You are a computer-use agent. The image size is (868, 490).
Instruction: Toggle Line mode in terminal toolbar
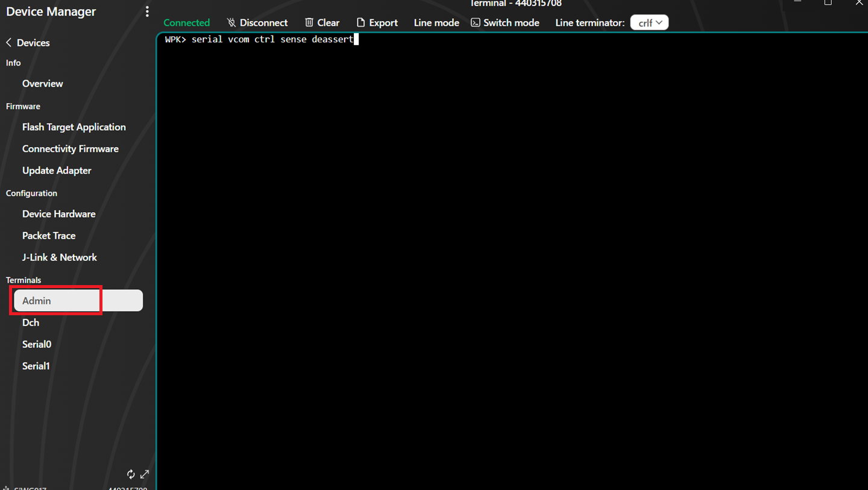(x=436, y=23)
